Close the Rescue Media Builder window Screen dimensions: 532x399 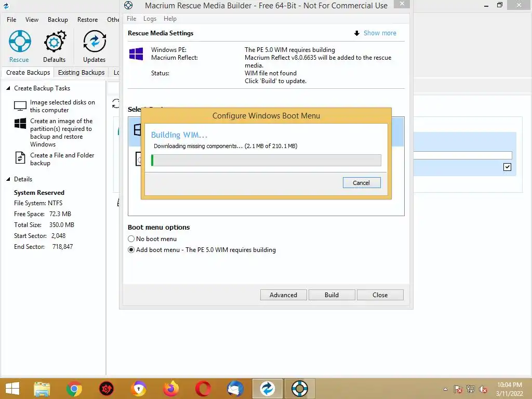pos(402,4)
